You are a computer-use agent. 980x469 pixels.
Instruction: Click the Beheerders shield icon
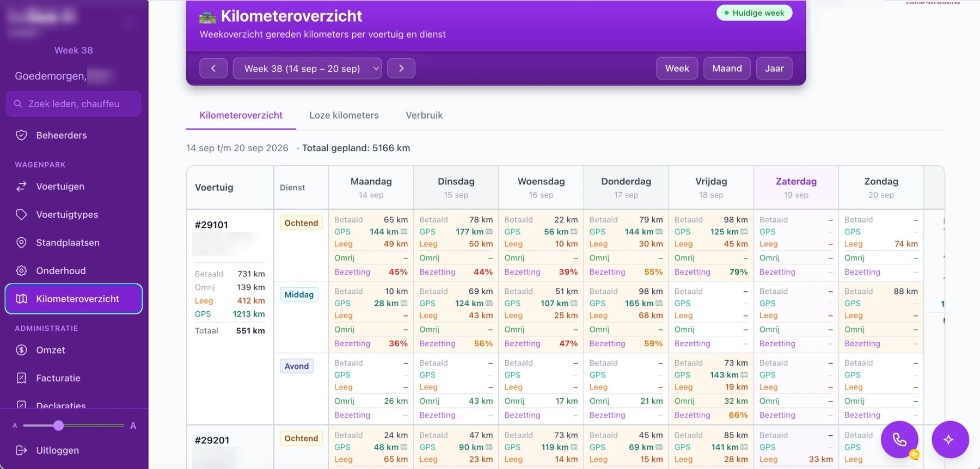21,135
